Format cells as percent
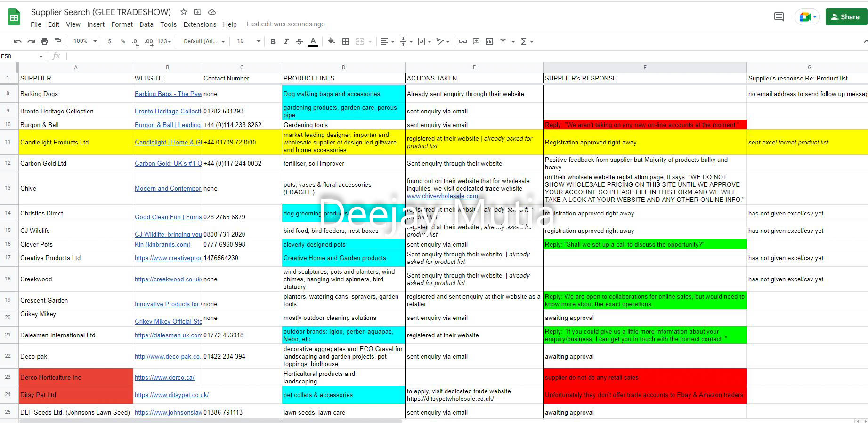 click(123, 41)
